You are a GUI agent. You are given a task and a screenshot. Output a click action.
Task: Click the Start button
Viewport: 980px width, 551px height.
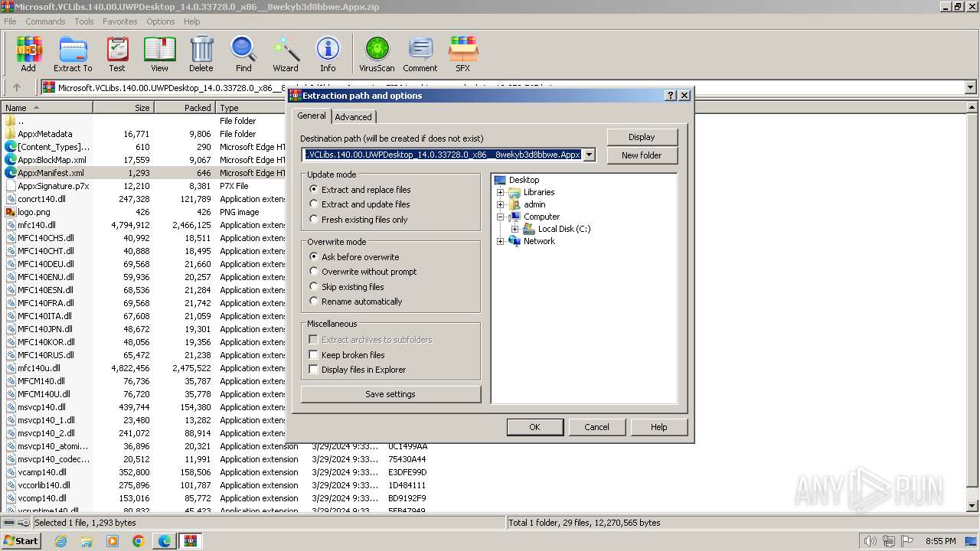coord(21,541)
